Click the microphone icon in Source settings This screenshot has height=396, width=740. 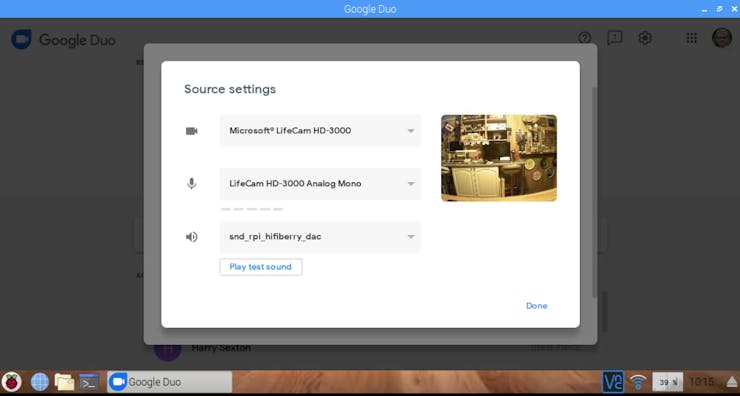[x=191, y=184]
